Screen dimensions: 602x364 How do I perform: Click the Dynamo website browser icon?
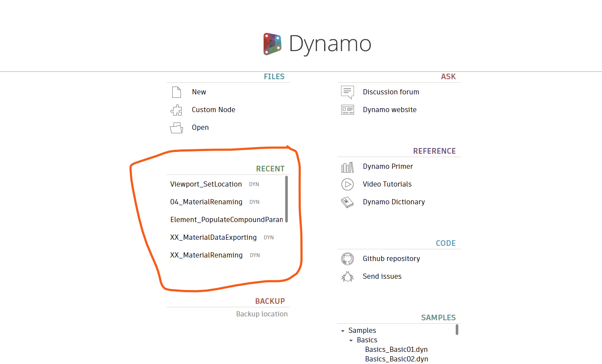(348, 110)
